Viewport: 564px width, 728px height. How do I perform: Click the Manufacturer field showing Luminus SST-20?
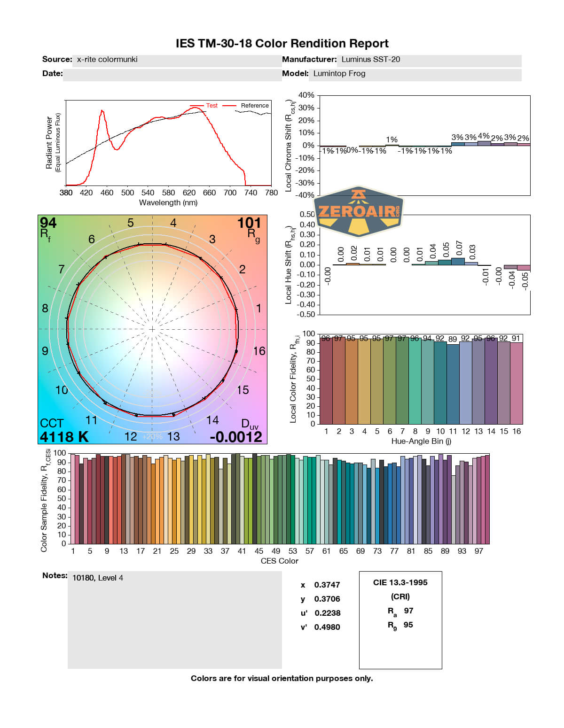(429, 60)
